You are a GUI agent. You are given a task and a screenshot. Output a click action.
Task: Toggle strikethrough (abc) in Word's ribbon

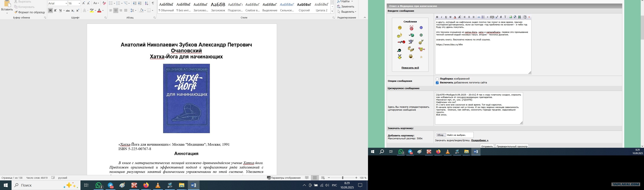pos(68,11)
